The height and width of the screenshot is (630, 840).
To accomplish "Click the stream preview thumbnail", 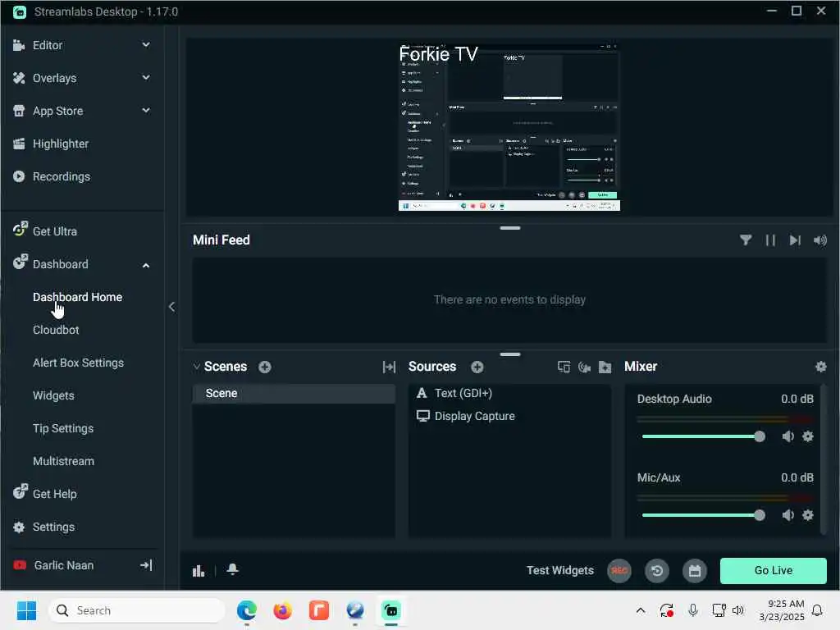I will tap(509, 127).
